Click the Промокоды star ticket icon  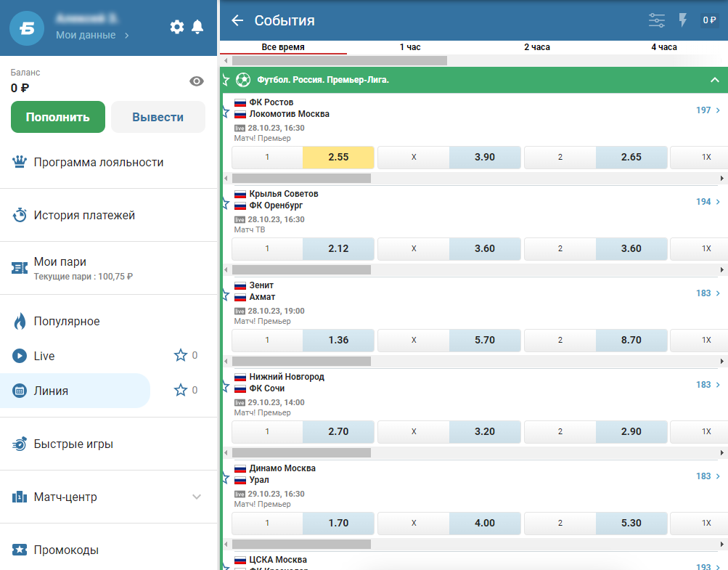tap(19, 550)
